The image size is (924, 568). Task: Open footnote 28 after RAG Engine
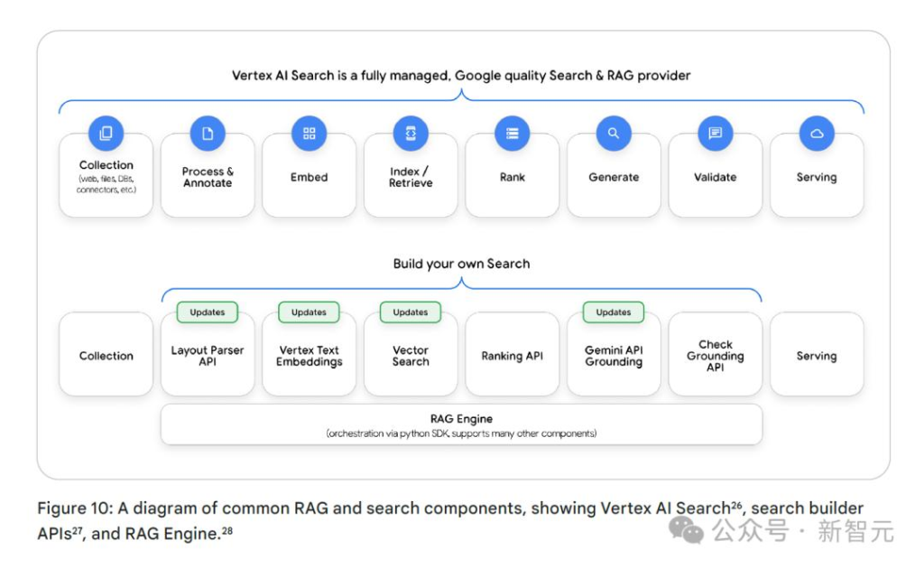click(x=227, y=530)
